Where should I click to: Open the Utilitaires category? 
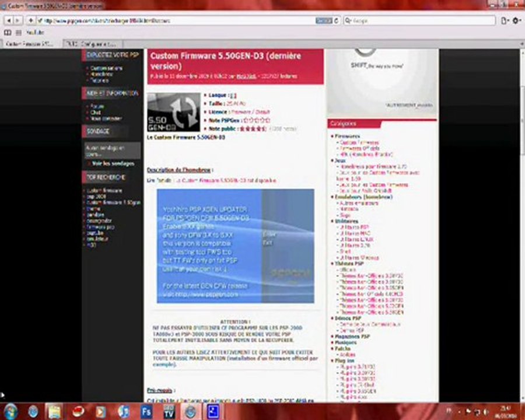pos(346,222)
